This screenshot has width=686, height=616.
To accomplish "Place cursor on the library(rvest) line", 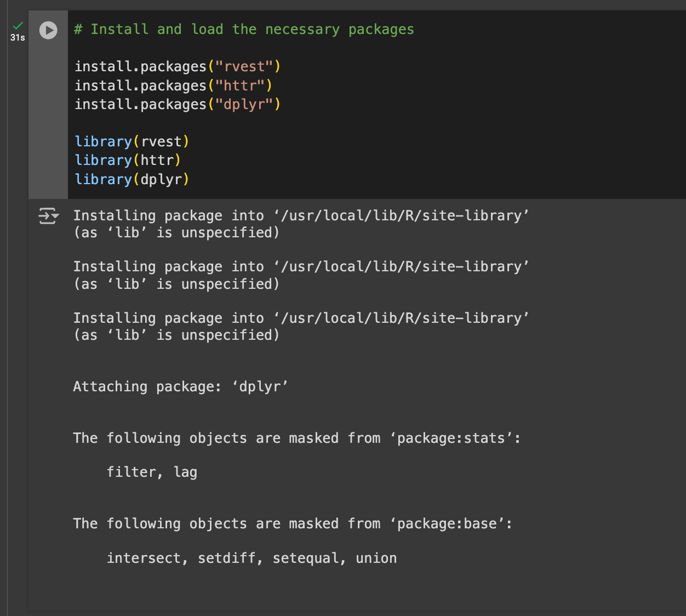I will click(x=132, y=141).
